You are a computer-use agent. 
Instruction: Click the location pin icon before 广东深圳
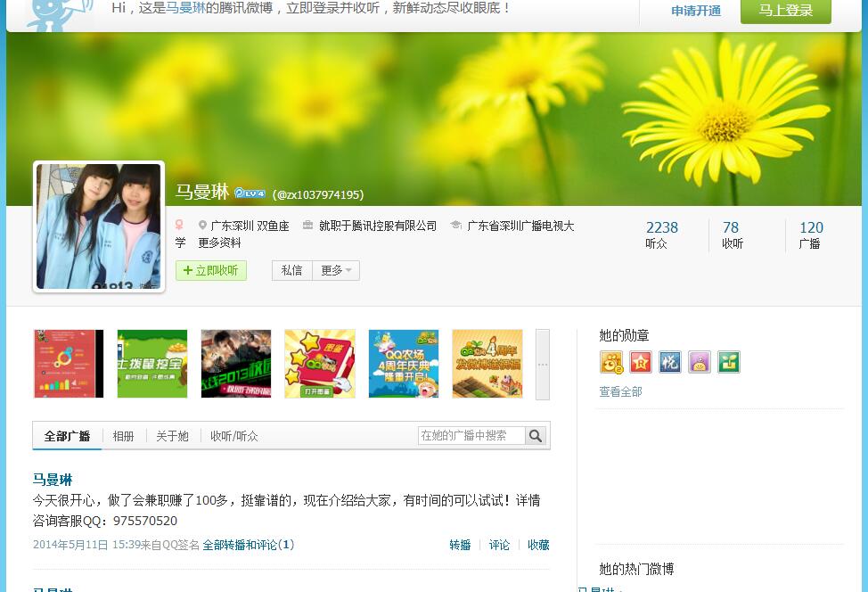pyautogui.click(x=202, y=226)
